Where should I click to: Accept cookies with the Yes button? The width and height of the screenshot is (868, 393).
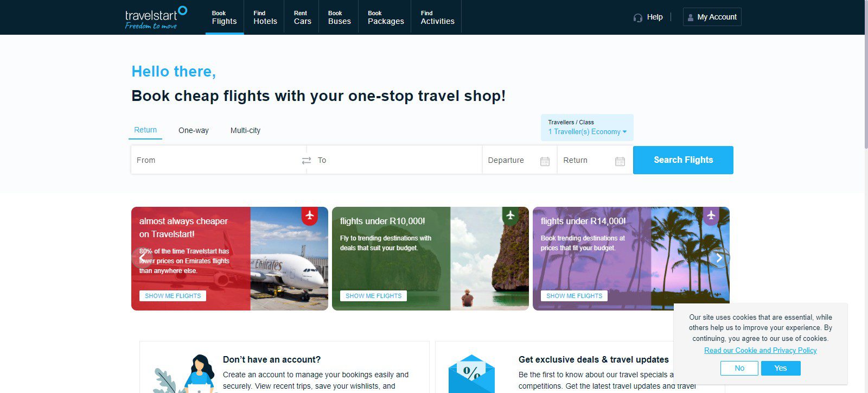coord(781,368)
